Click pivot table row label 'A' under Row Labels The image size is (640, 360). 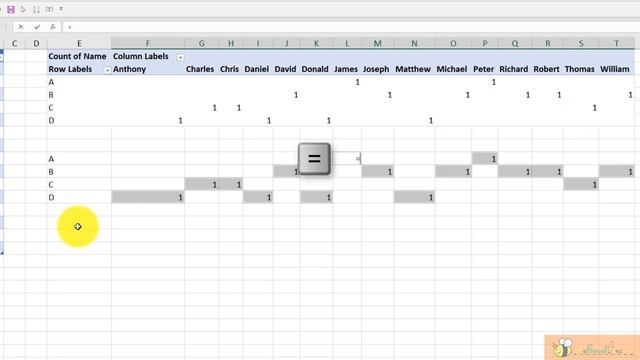51,82
